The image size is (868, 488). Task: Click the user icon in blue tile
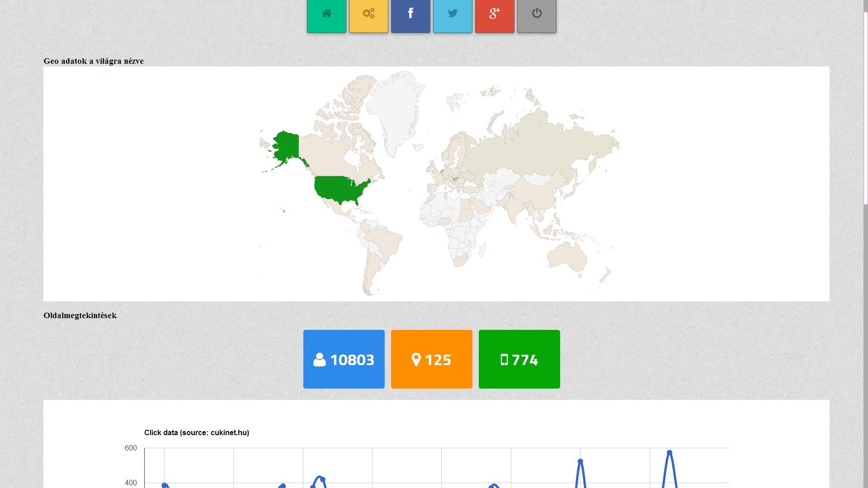click(319, 360)
